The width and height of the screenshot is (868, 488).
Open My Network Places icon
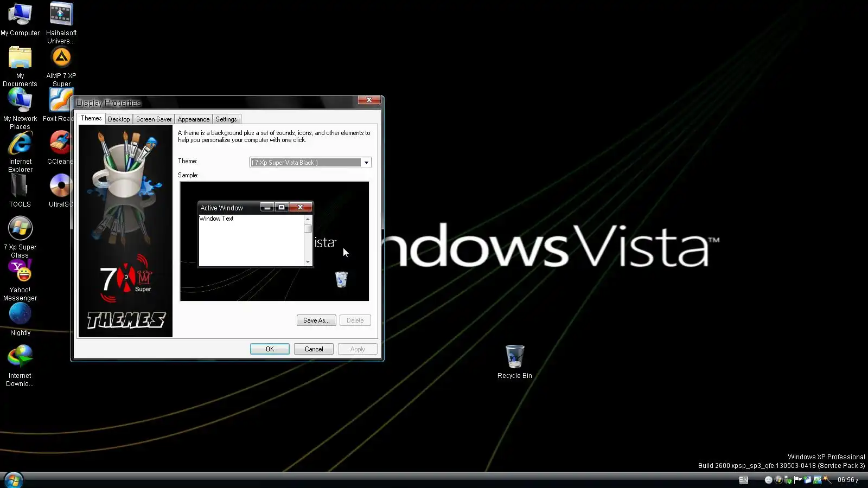coord(20,109)
